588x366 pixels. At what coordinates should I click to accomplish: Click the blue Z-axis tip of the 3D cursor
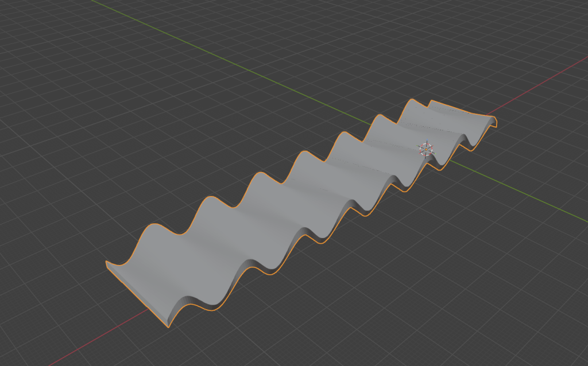click(427, 139)
